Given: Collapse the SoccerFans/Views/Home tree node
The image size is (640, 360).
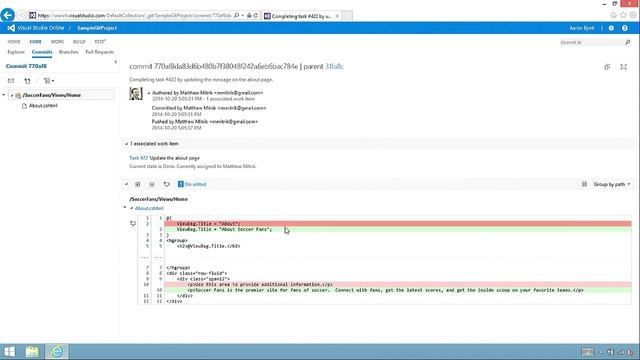Looking at the screenshot, I should tap(12, 96).
